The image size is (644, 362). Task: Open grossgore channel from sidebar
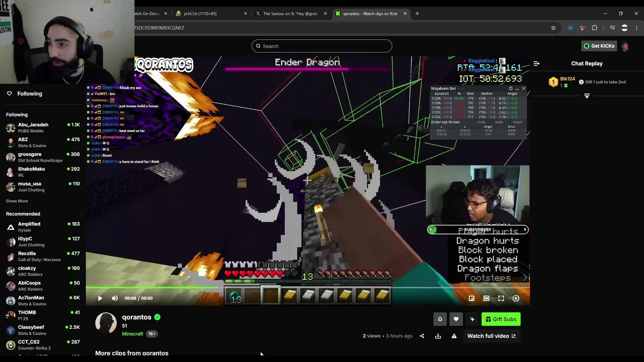[x=43, y=157]
